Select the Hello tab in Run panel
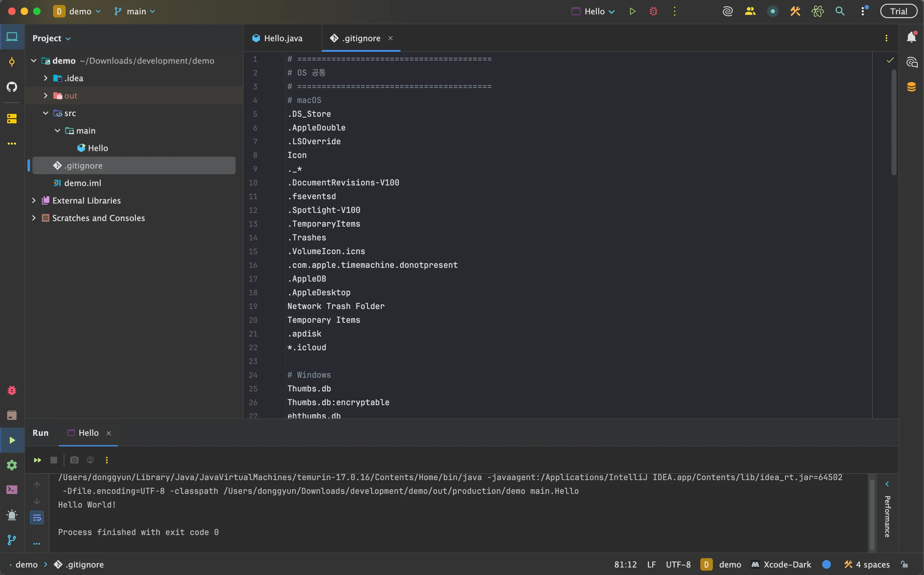Image resolution: width=924 pixels, height=575 pixels. (x=88, y=433)
